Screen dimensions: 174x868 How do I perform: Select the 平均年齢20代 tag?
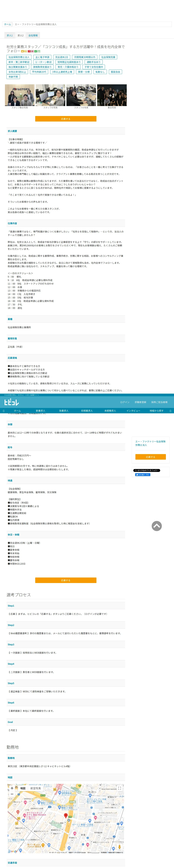pos(39,72)
